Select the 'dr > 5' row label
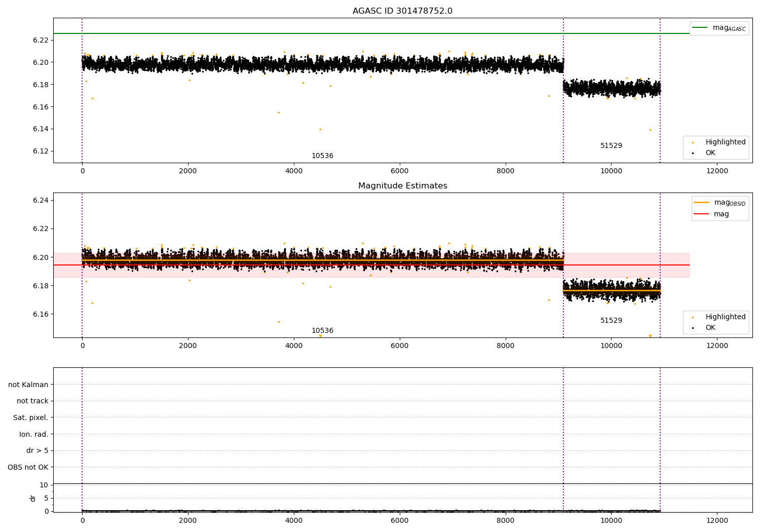 (37, 450)
